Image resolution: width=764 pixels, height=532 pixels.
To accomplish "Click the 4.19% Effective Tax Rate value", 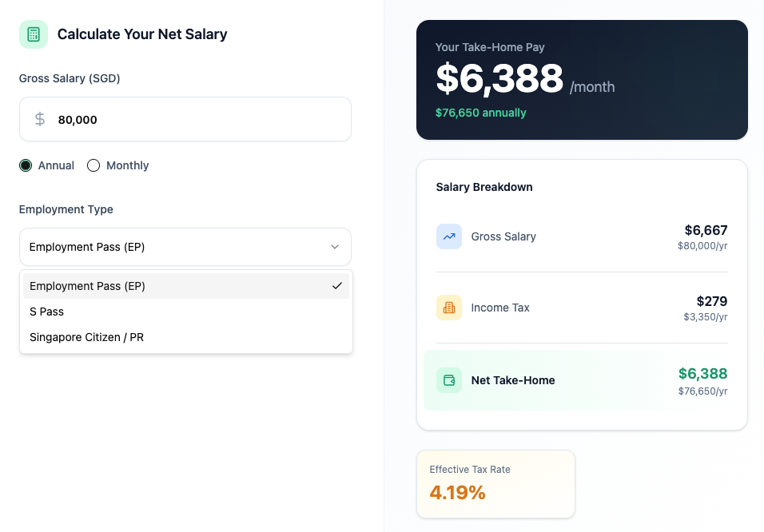I will (456, 493).
